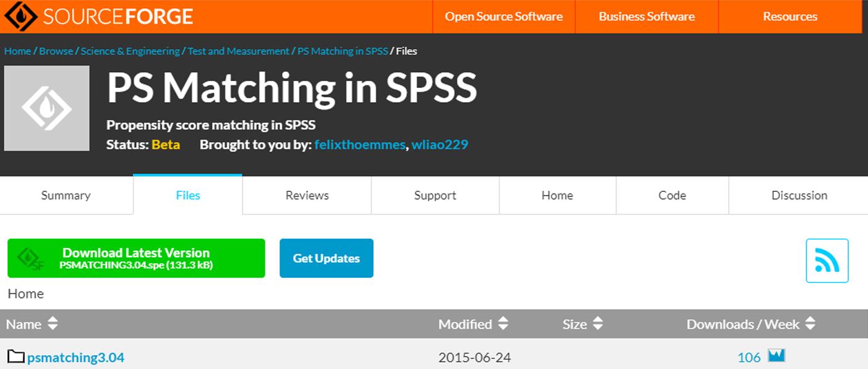868x369 pixels.
Task: Click the Beta status label
Action: point(166,145)
